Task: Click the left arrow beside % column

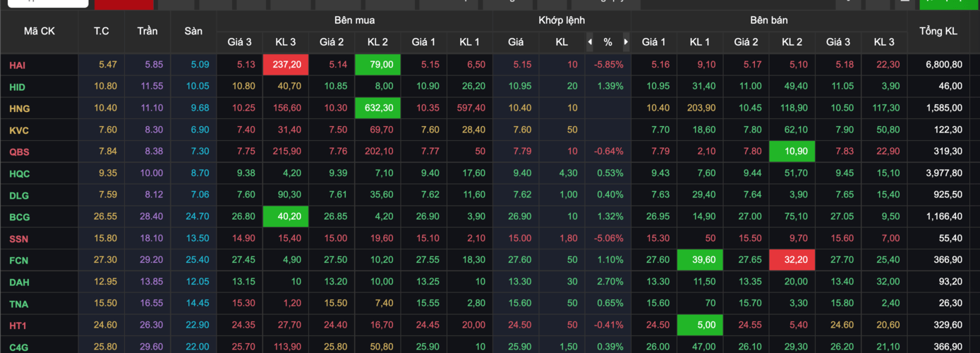Action: tap(590, 42)
